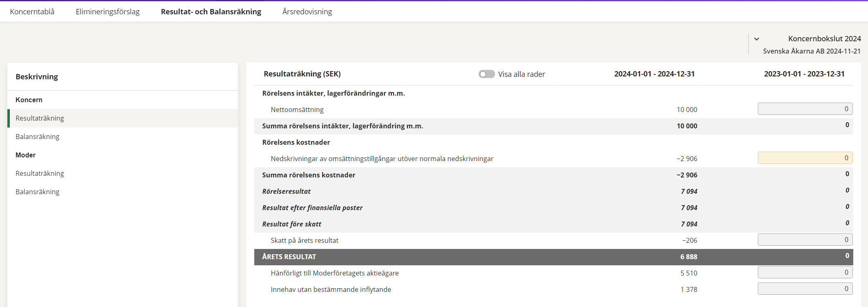Click the Nettoomsättning 2023 input field
This screenshot has width=868, height=307.
coord(805,109)
